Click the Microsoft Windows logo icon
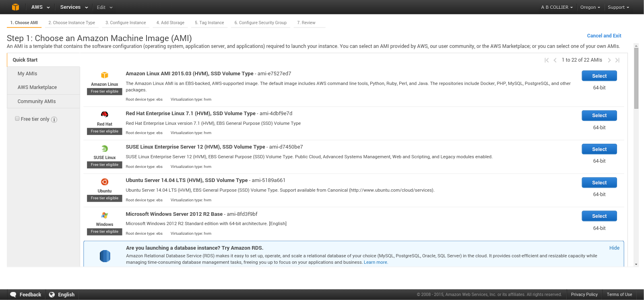Screen dimensions: 644x300 pos(105,215)
